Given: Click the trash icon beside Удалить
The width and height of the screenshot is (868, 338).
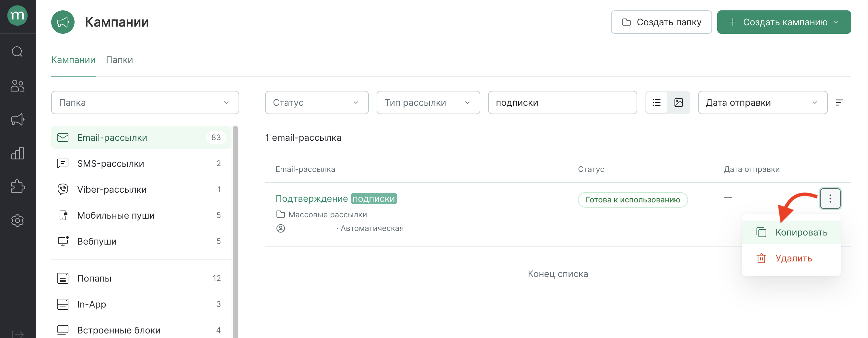Looking at the screenshot, I should tap(761, 259).
